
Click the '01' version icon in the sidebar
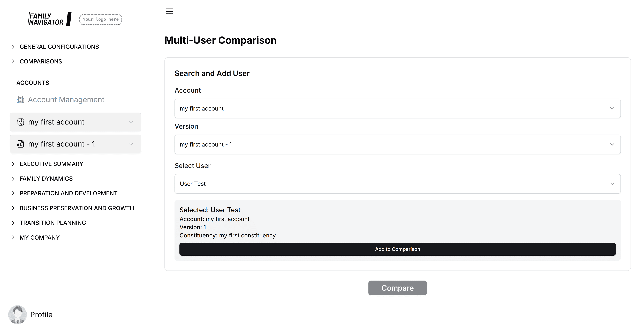(20, 144)
